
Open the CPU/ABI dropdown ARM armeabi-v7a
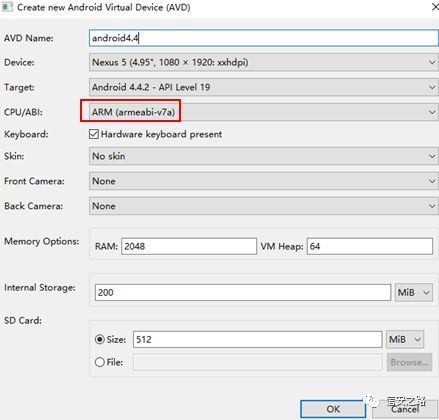coord(264,112)
